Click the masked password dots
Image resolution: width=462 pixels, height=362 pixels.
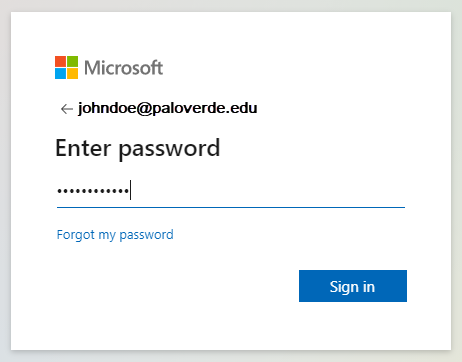pyautogui.click(x=93, y=191)
